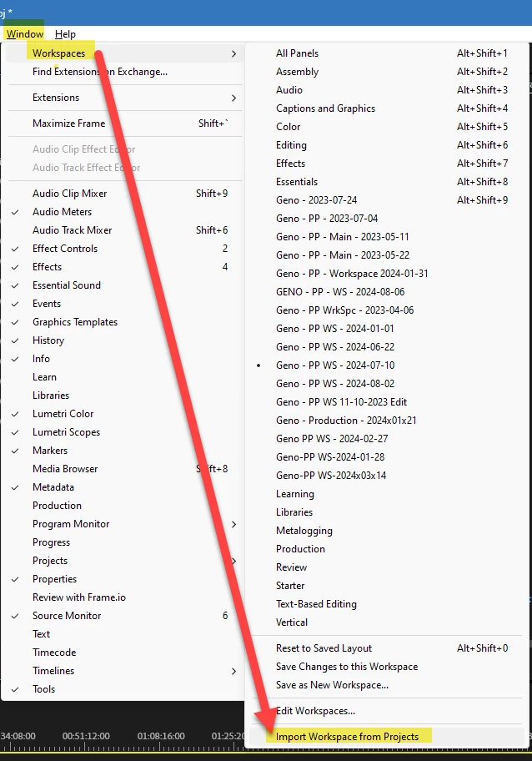Image resolution: width=532 pixels, height=761 pixels.
Task: Toggle the Markers panel
Action: pyautogui.click(x=124, y=451)
